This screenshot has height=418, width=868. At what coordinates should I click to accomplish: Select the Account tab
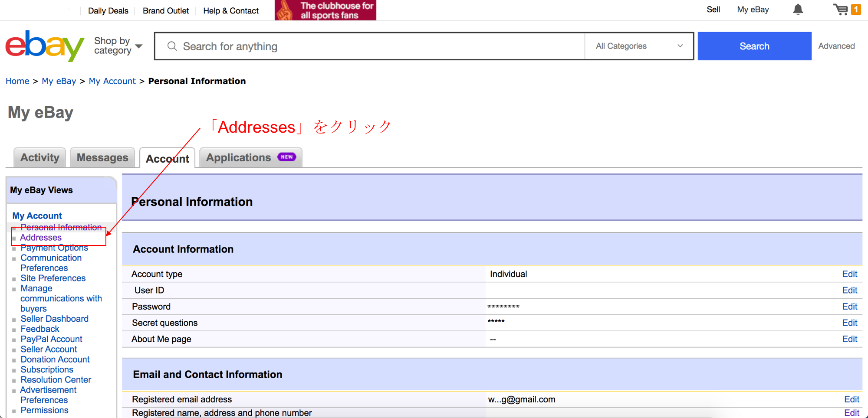pyautogui.click(x=168, y=158)
